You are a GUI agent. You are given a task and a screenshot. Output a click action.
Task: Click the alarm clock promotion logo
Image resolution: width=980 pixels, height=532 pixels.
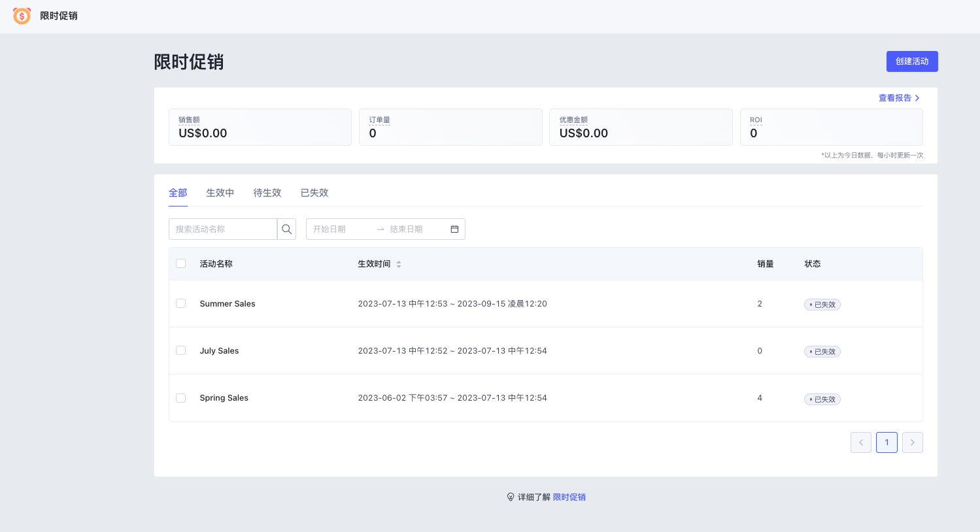tap(22, 16)
